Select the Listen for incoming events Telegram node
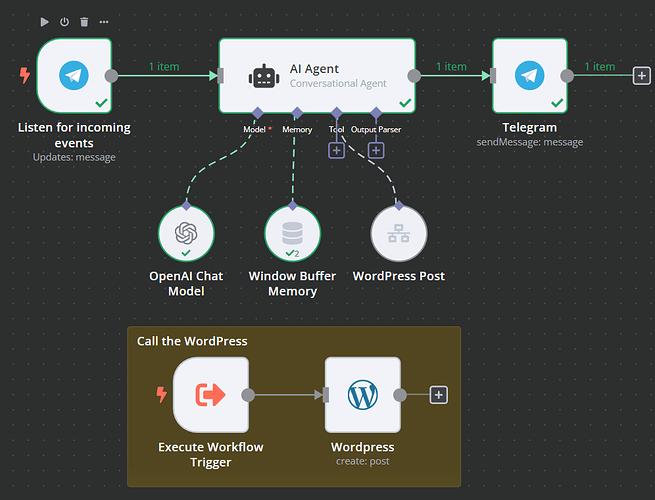 (x=74, y=76)
